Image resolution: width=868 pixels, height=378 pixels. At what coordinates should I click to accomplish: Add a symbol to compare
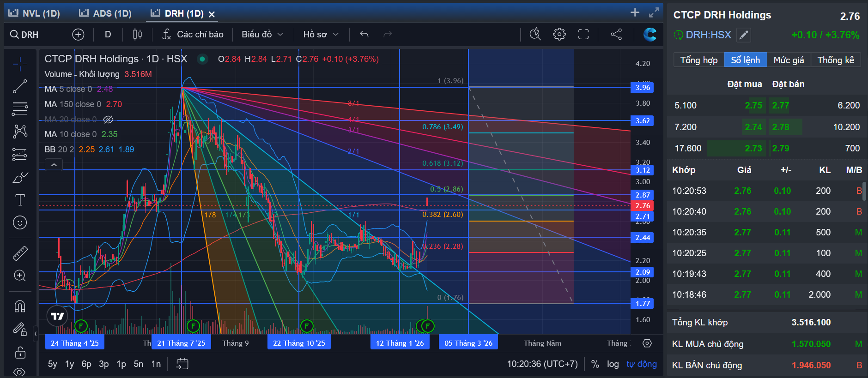78,35
